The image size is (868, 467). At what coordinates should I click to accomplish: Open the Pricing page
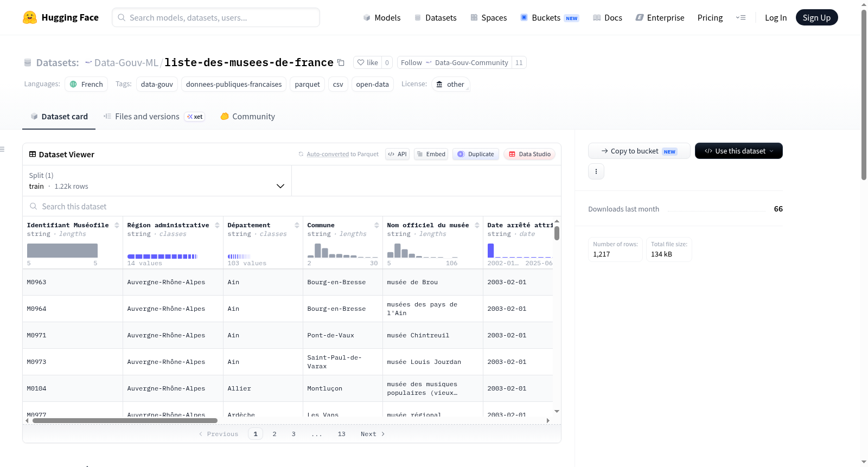710,17
